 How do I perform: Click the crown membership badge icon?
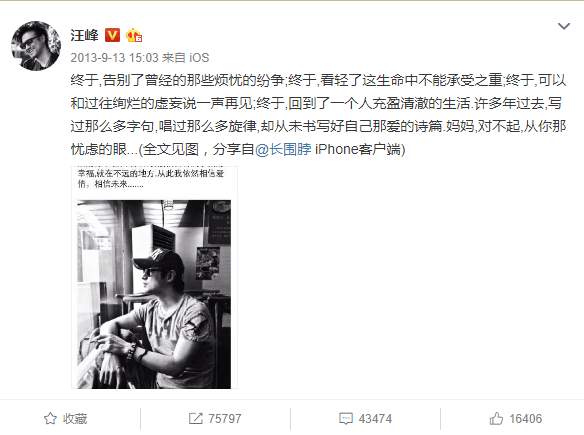pos(134,36)
